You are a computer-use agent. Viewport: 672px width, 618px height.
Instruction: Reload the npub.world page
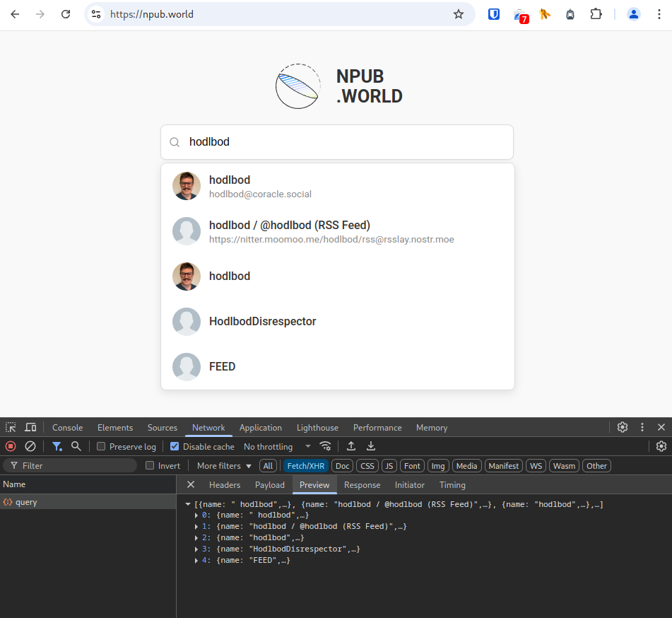click(x=66, y=14)
